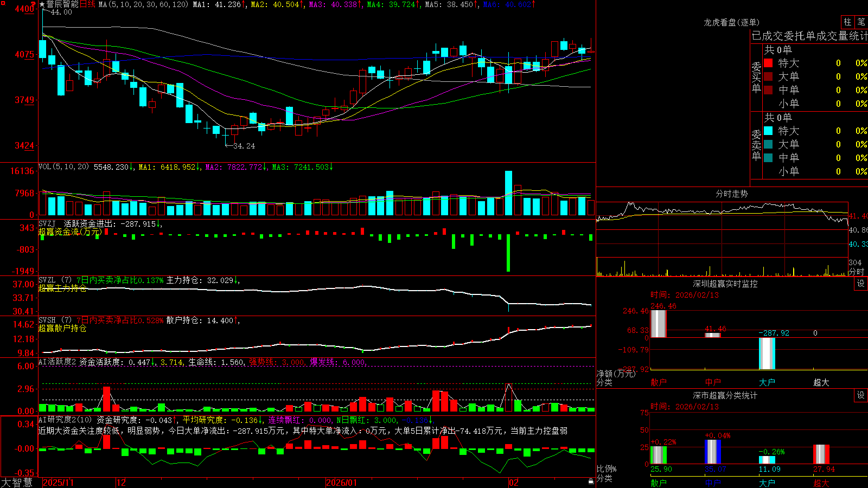The height and width of the screenshot is (488, 868).
Task: Click green MA4: 39.724 label
Action: tap(393, 4)
